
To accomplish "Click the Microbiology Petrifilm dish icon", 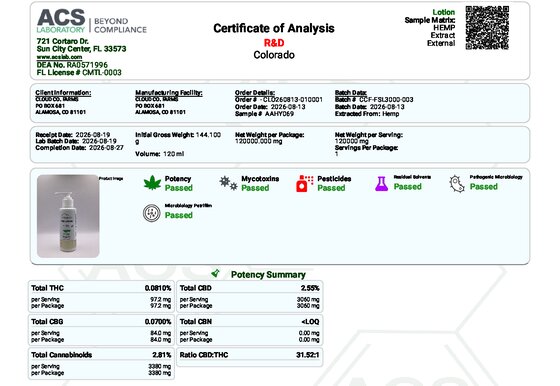I will (x=152, y=213).
